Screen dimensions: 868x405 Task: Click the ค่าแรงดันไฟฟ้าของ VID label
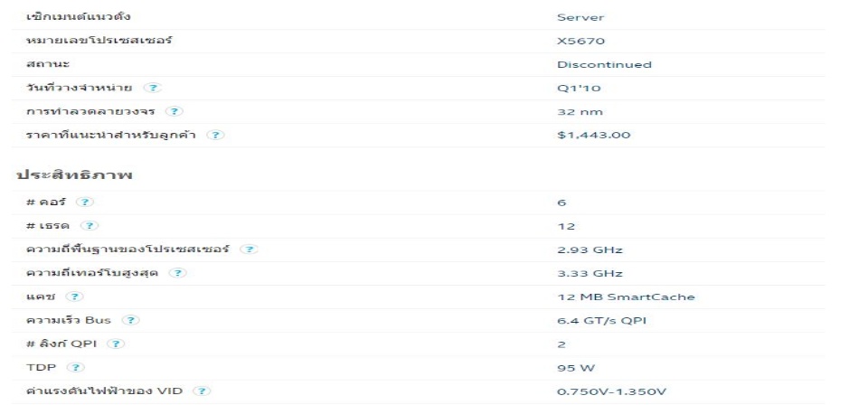[104, 391]
